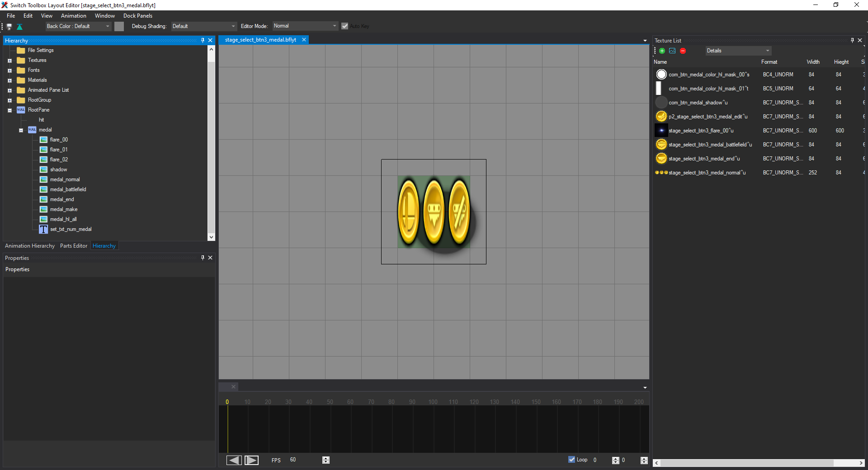
Task: Select the stage_select_btn3_flare_00 texture row
Action: tap(701, 131)
